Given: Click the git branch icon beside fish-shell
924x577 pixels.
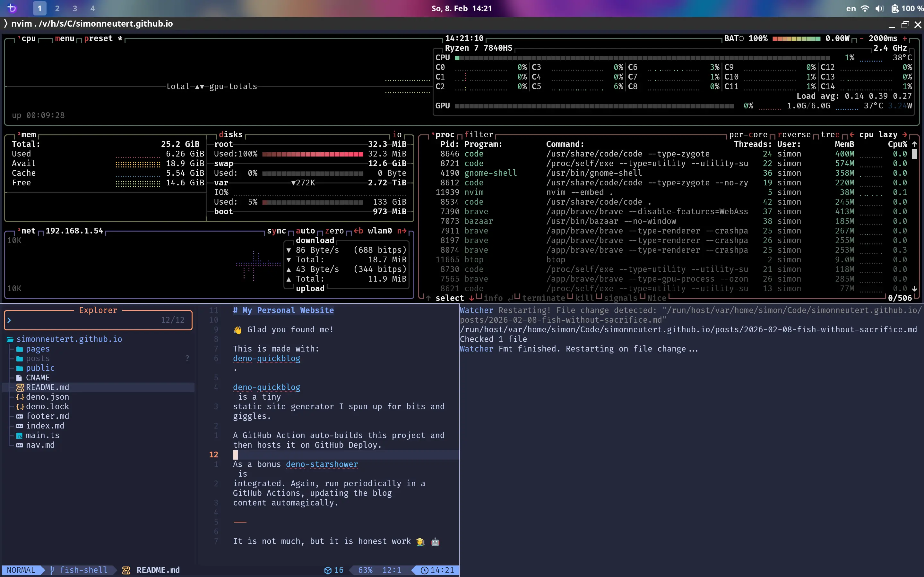Looking at the screenshot, I should click(x=52, y=570).
